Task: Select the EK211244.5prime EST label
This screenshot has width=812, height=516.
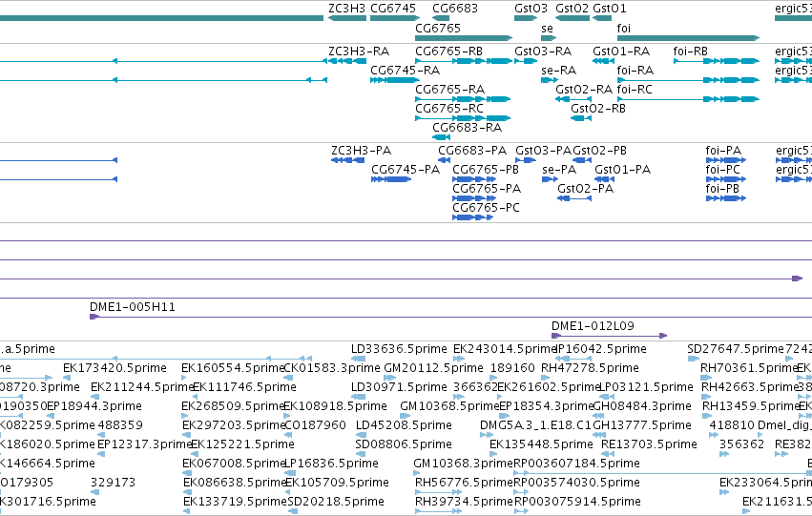Action: click(x=142, y=387)
